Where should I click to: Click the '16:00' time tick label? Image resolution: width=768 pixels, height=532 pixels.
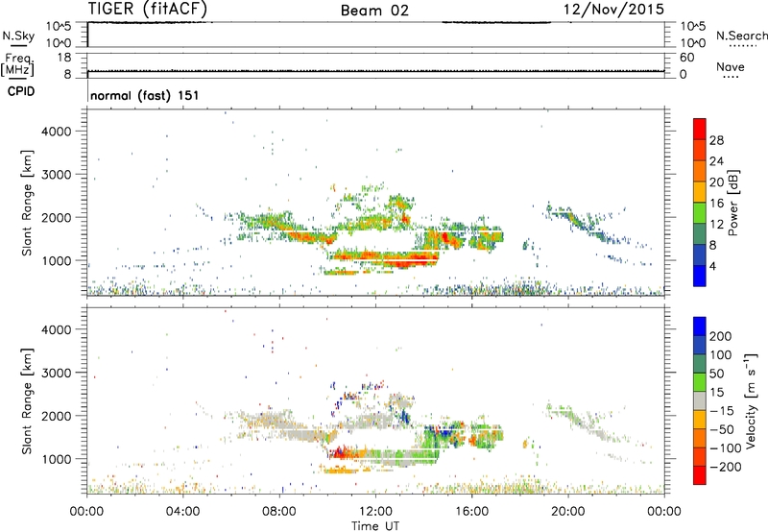pos(471,512)
